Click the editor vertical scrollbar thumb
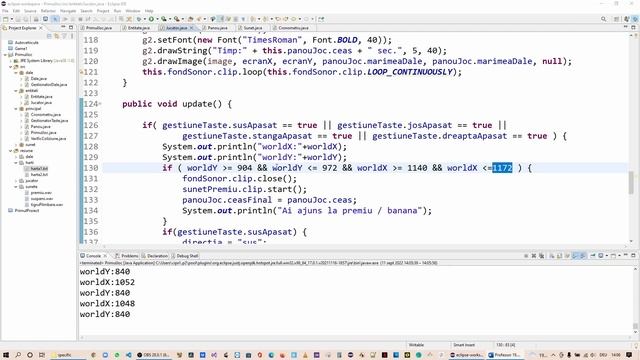640x360 pixels. (631, 182)
